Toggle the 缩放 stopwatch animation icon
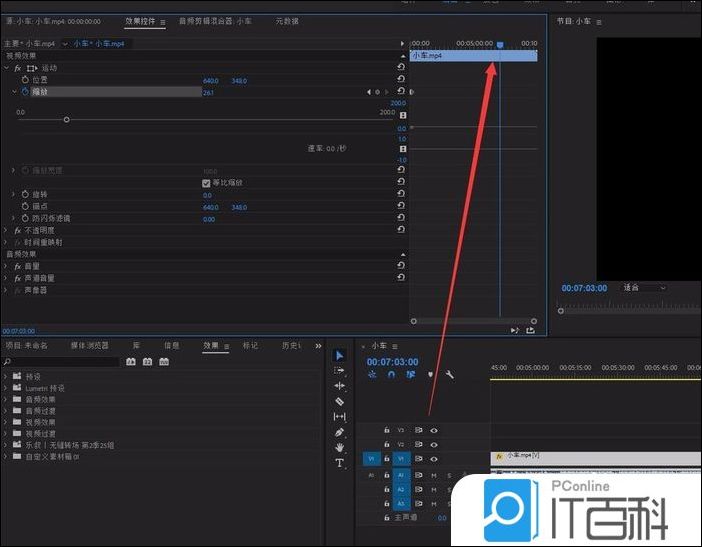The image size is (702, 547). click(26, 92)
